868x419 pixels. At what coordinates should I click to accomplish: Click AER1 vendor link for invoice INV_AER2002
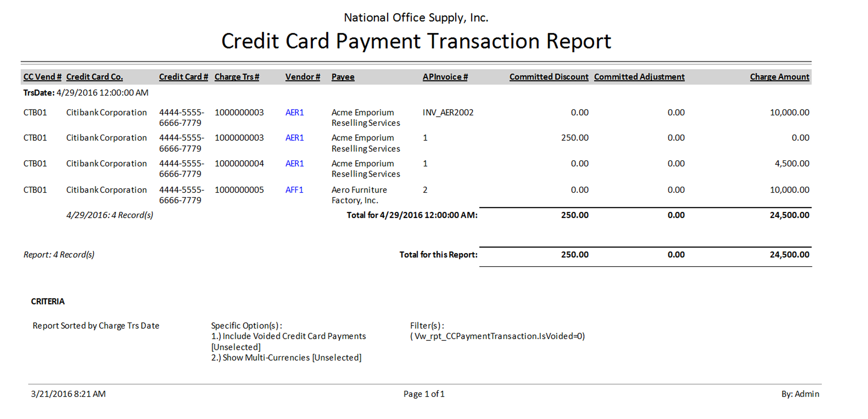click(x=294, y=112)
